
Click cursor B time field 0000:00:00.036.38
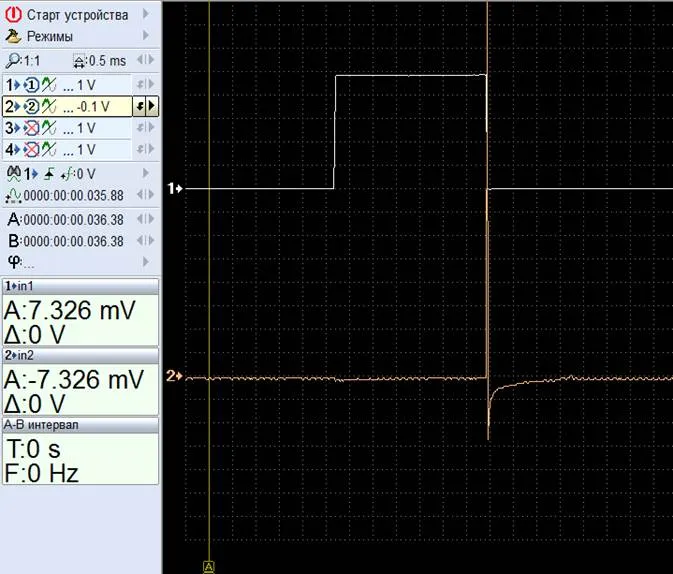[x=73, y=241]
